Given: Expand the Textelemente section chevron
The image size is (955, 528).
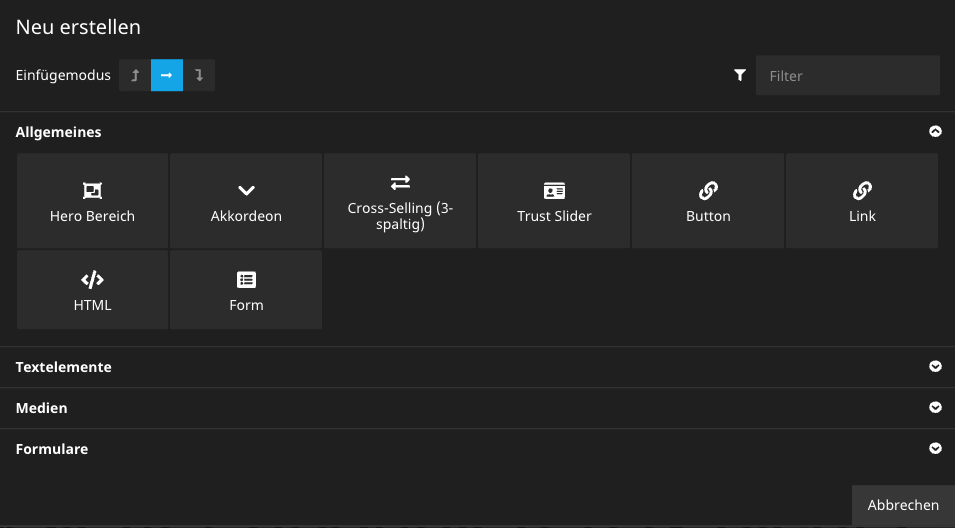Looking at the screenshot, I should [935, 367].
